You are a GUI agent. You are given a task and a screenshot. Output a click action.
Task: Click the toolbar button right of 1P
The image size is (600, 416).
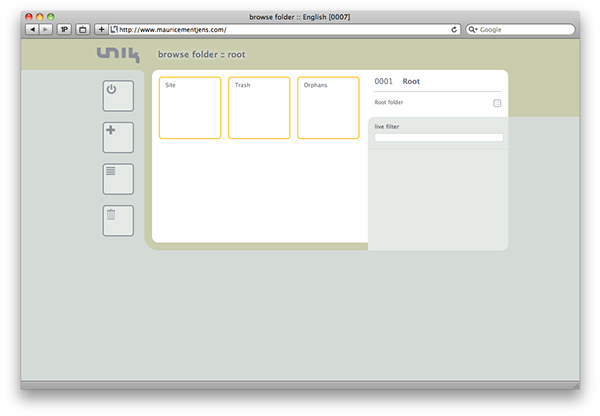tap(82, 29)
